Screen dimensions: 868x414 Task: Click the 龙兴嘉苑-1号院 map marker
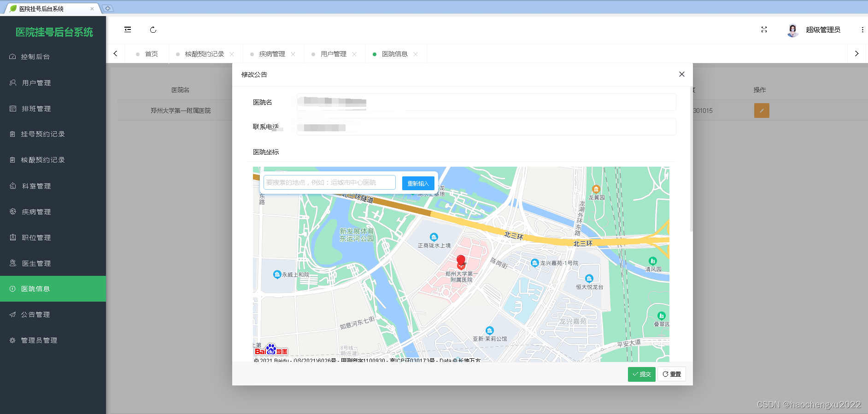(x=534, y=263)
